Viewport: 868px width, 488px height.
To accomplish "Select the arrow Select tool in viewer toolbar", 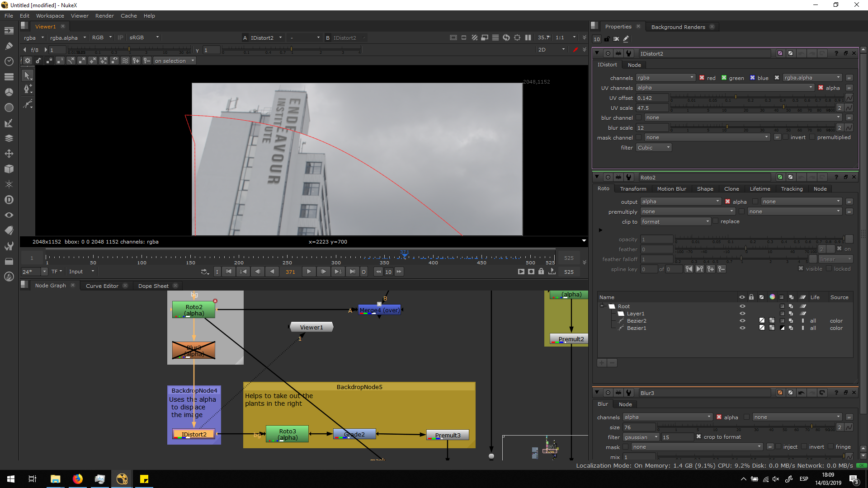I will 27,75.
